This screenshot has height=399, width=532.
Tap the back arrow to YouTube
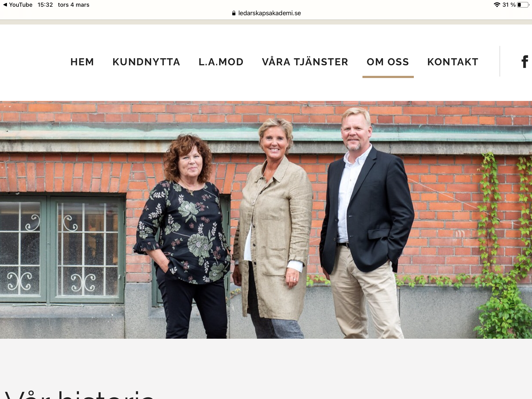point(5,5)
